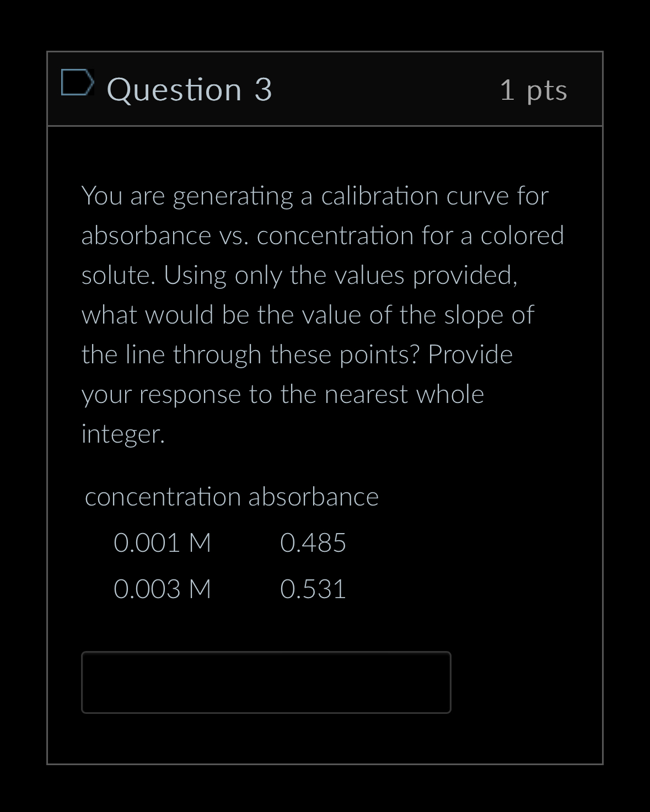Click the concentration column header
Image resolution: width=650 pixels, height=812 pixels.
(163, 497)
